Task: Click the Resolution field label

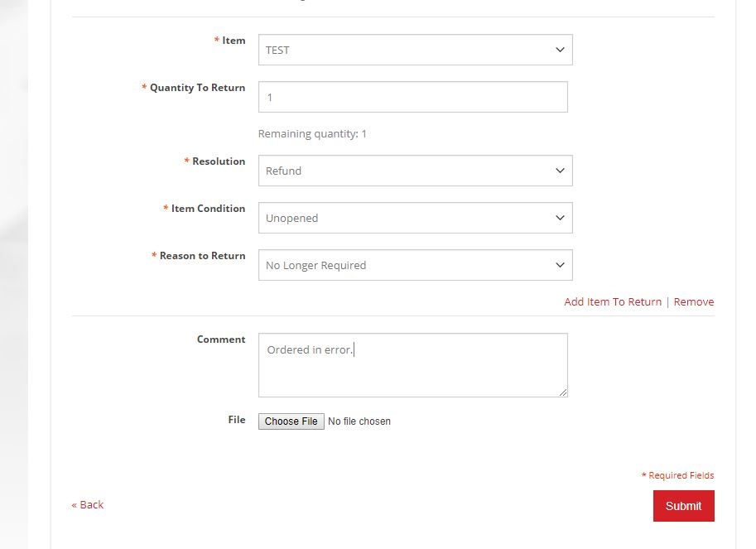Action: pos(219,161)
